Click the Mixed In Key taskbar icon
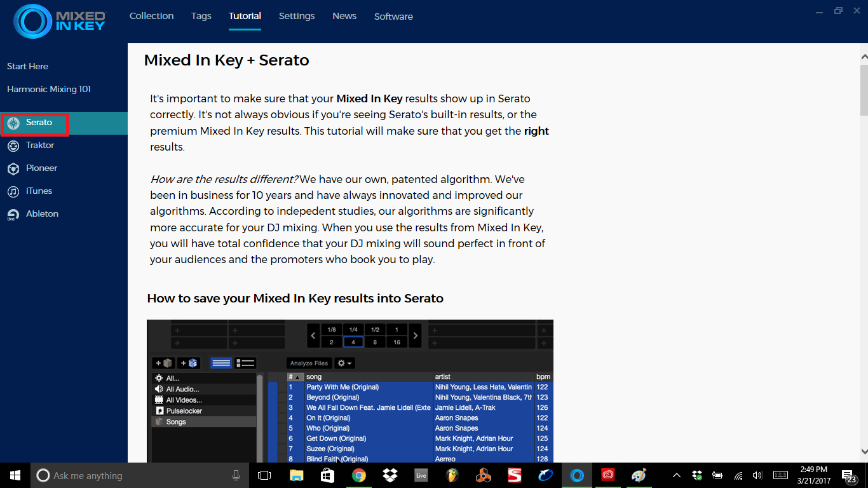 point(577,475)
